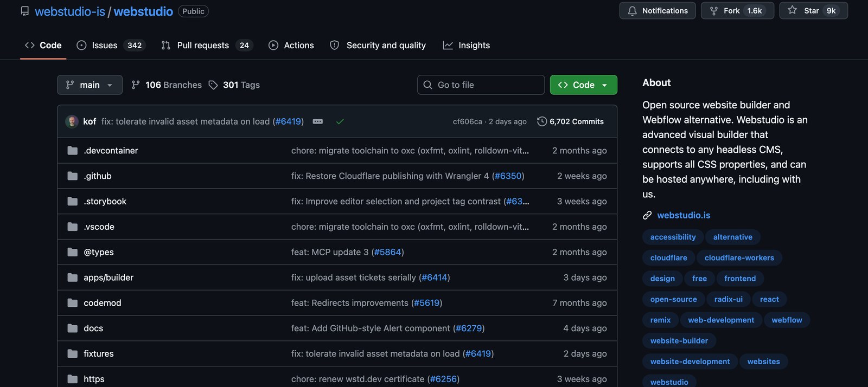Open the .github folder name
Viewport: 868px width, 387px height.
pyautogui.click(x=98, y=176)
